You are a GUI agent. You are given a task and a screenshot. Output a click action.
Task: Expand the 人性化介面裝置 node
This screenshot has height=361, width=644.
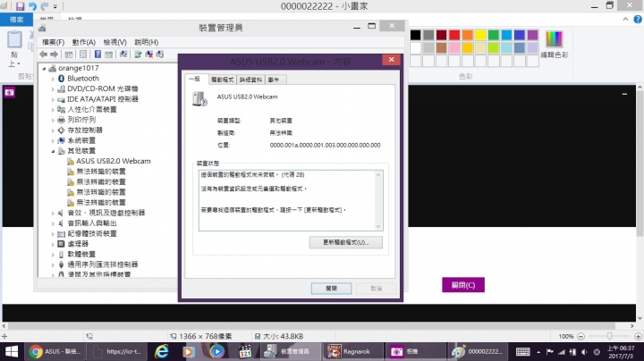point(53,110)
